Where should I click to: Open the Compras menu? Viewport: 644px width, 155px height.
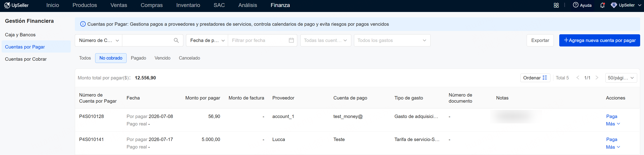pyautogui.click(x=152, y=5)
